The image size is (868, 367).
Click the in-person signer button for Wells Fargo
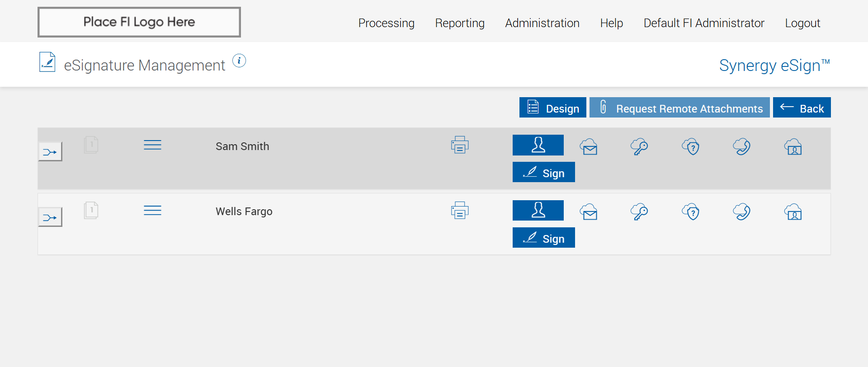pos(538,210)
